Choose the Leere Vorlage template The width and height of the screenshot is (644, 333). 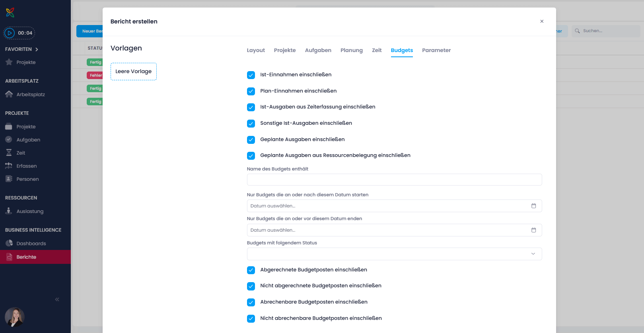pyautogui.click(x=134, y=72)
